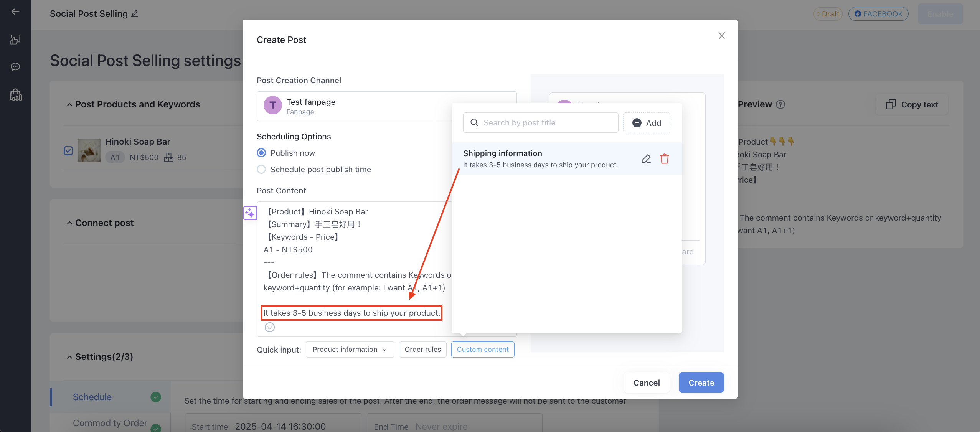Edit the Social Post Selling title pencil
Screen dimensions: 980x432
tap(135, 14)
